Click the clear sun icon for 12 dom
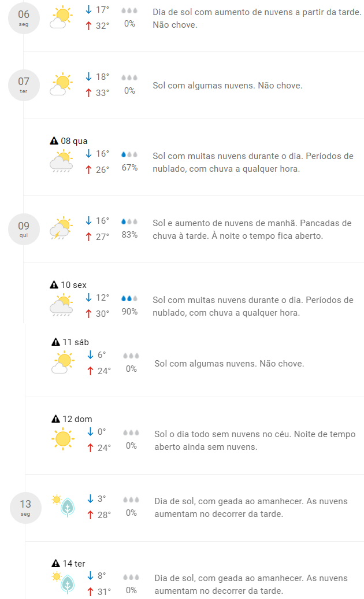Screen dimensions: 364x599 point(62,439)
